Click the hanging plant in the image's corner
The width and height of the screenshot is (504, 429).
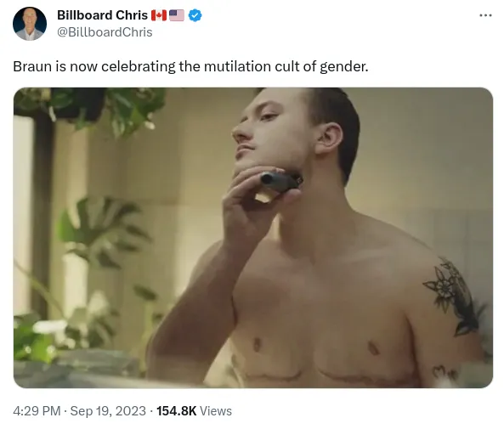(x=92, y=110)
